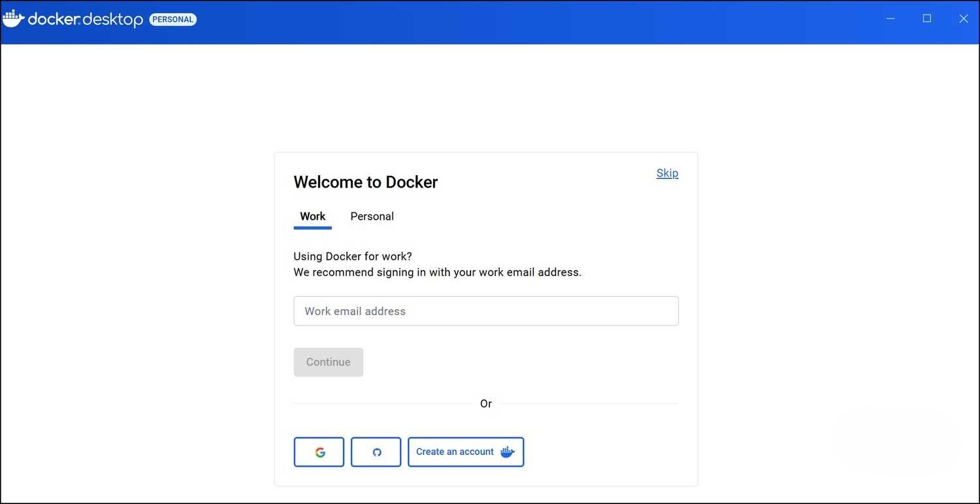
Task: Sign in with the Google icon button
Action: (x=319, y=452)
